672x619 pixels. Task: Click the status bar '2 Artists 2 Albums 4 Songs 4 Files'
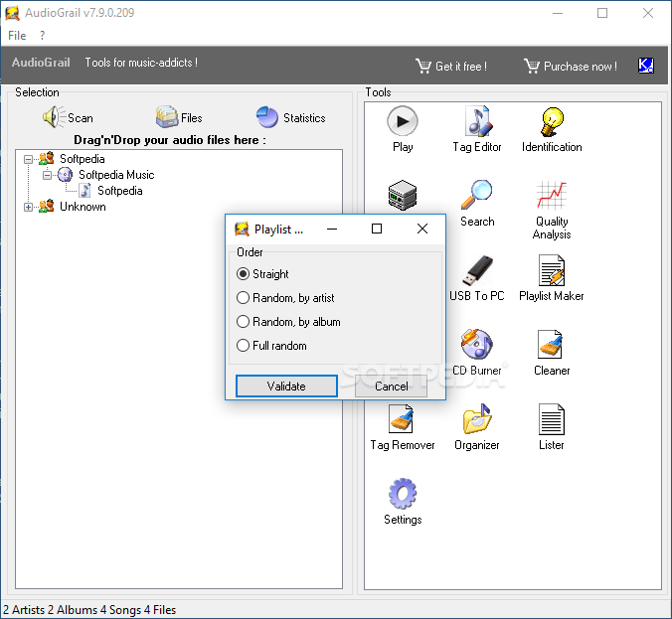pos(89,610)
